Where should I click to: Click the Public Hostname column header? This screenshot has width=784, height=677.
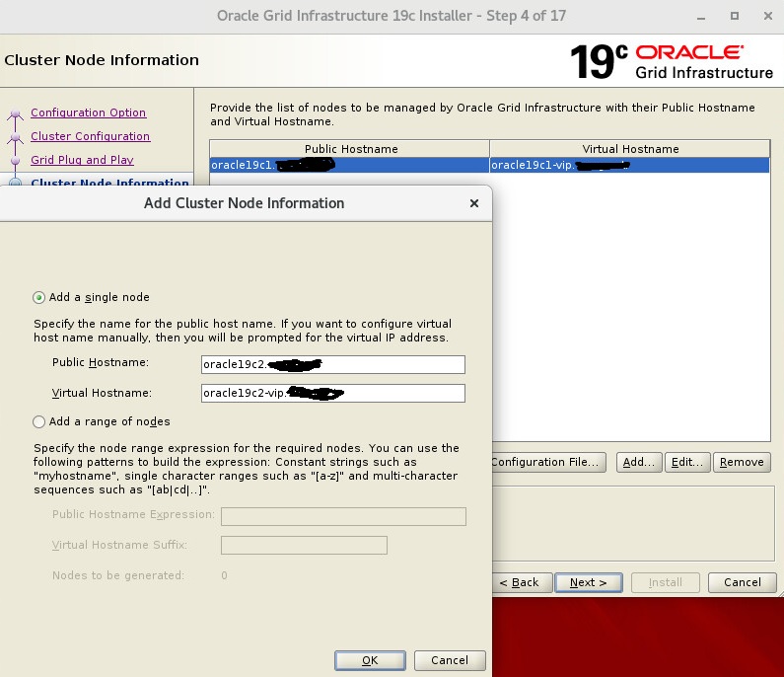[350, 149]
